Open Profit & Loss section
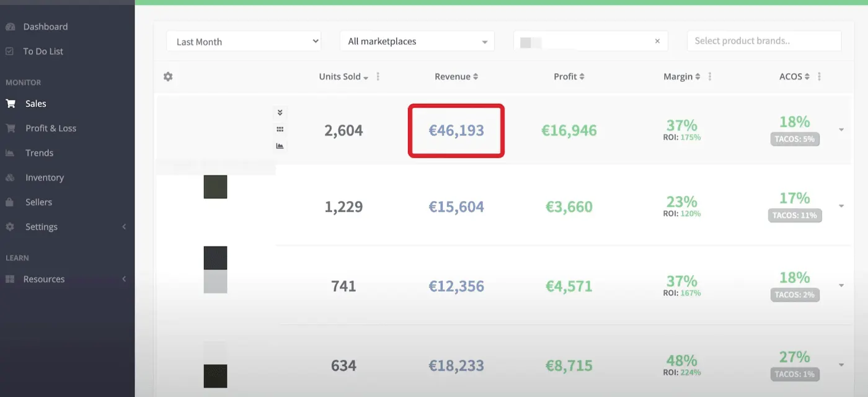The image size is (868, 397). [x=51, y=128]
